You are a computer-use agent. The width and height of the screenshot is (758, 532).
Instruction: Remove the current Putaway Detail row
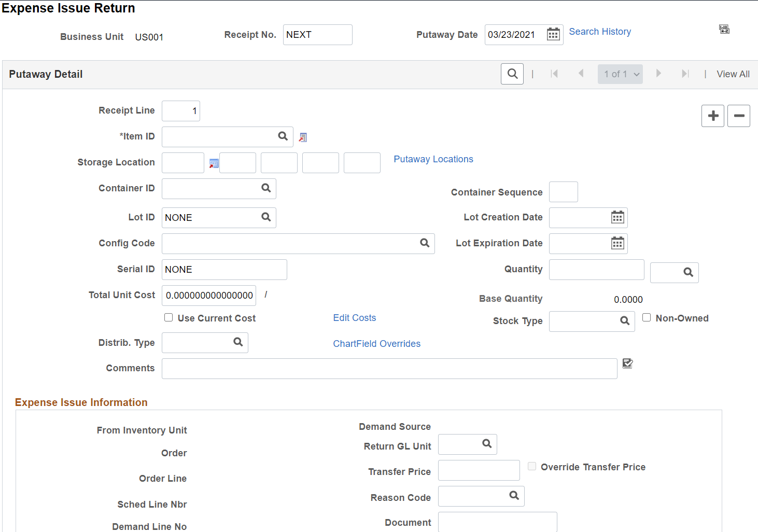tap(738, 116)
